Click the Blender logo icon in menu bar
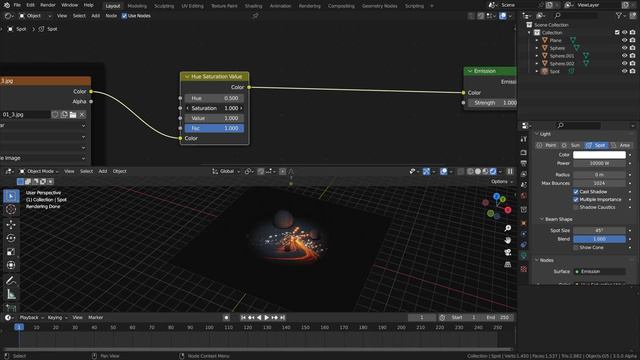This screenshot has width=640, height=360. 7,5
